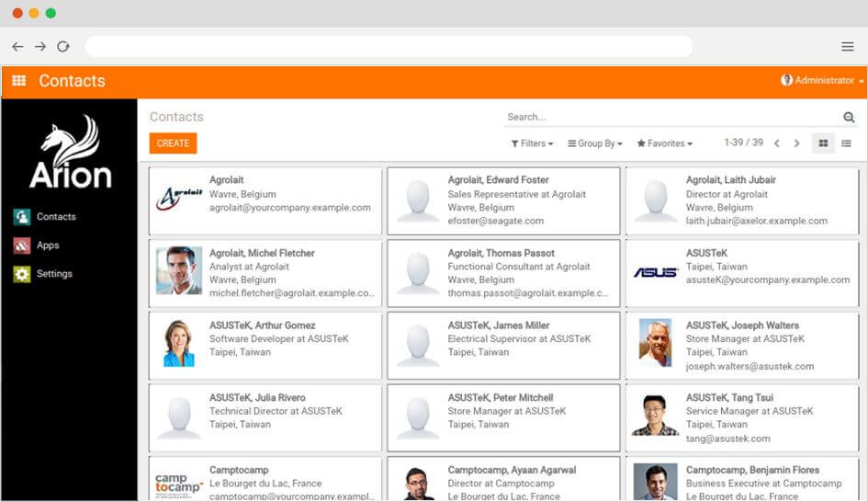Click 'Business Executive at Camptocamp' text
The width and height of the screenshot is (868, 502).
pos(763,484)
